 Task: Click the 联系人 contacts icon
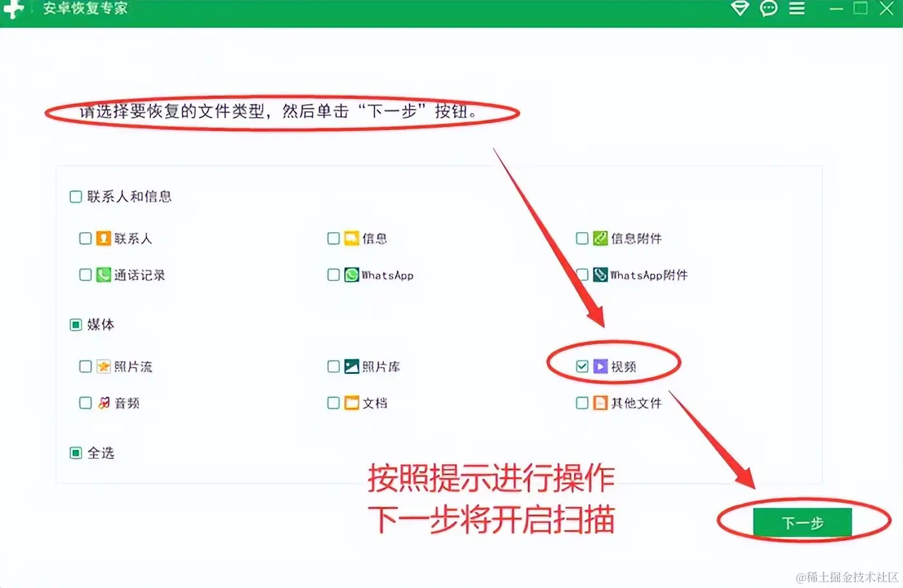pyautogui.click(x=103, y=239)
